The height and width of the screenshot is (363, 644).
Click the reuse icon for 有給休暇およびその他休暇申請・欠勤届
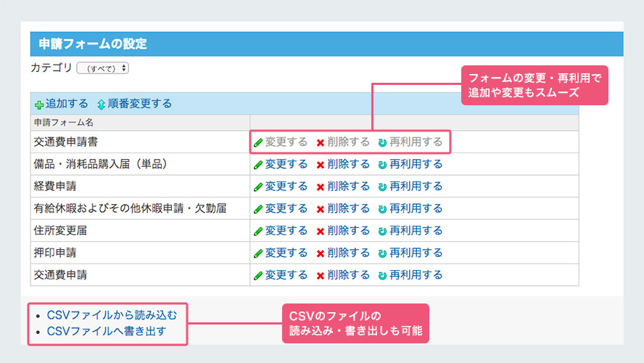(x=382, y=209)
